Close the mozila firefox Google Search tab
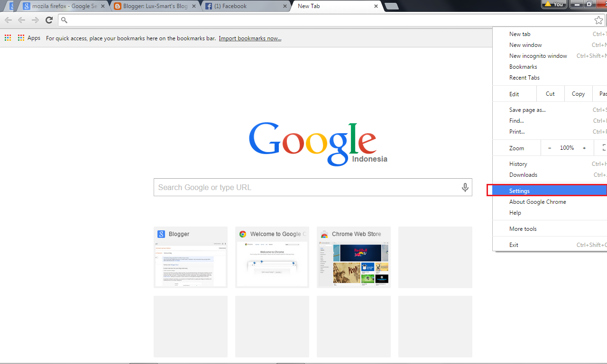The width and height of the screenshot is (607, 364). tap(102, 6)
